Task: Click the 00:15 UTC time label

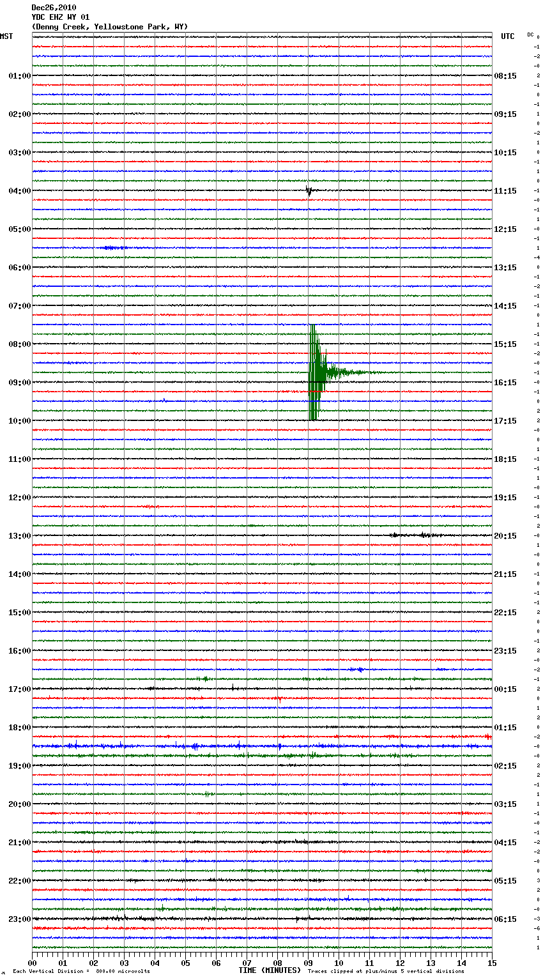Action: click(x=505, y=689)
